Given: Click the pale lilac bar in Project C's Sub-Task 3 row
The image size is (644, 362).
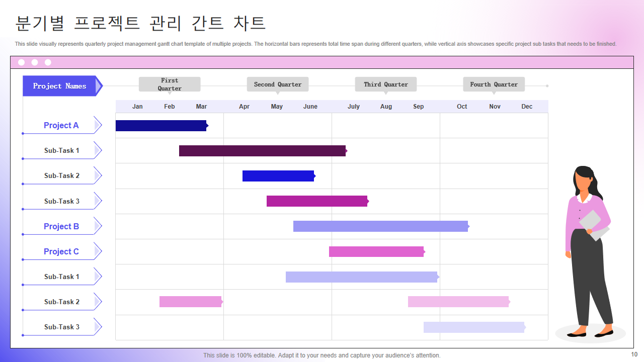Looking at the screenshot, I should (474, 327).
